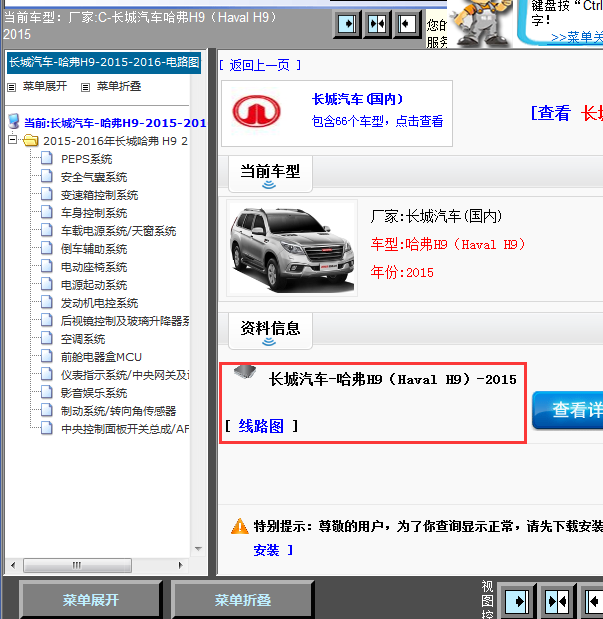
Task: Select 影音娱乐系统 in the tree
Action: coord(94,393)
